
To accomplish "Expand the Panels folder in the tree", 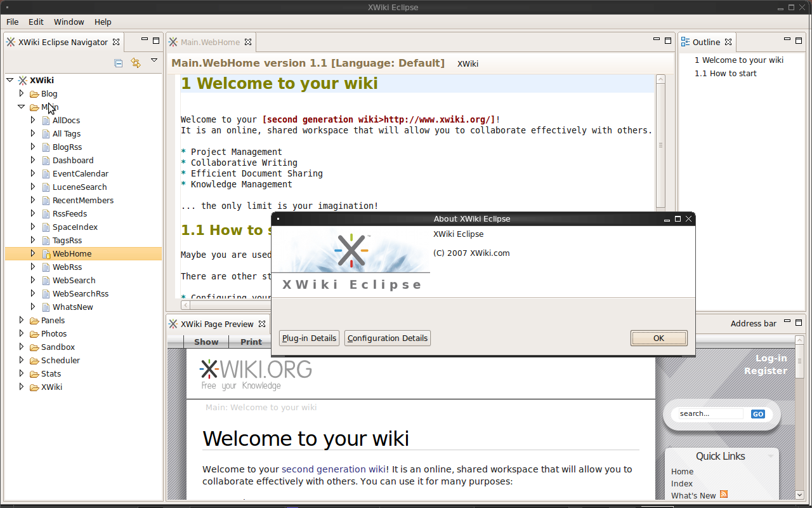I will tap(21, 320).
